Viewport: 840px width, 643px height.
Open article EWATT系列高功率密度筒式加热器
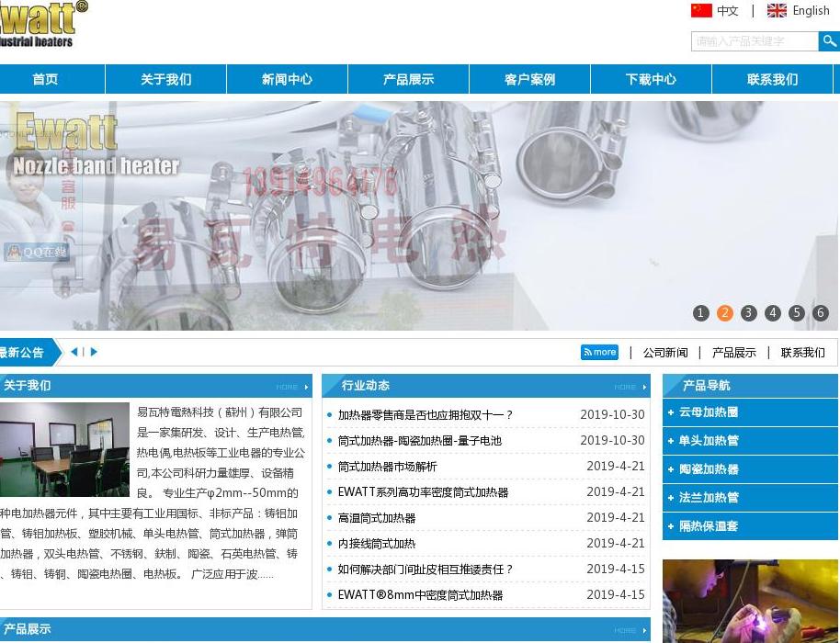point(423,492)
